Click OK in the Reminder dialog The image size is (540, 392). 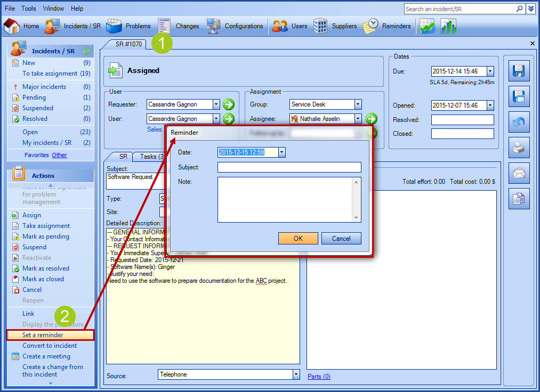(x=297, y=238)
